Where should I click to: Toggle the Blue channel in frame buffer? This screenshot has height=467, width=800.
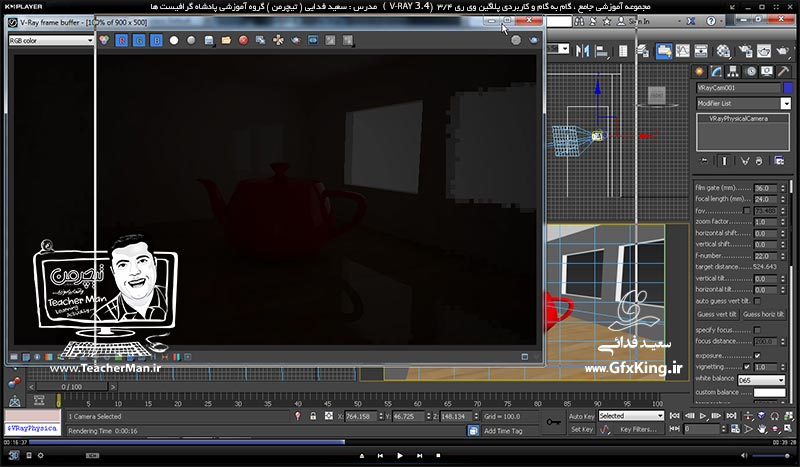pyautogui.click(x=156, y=40)
